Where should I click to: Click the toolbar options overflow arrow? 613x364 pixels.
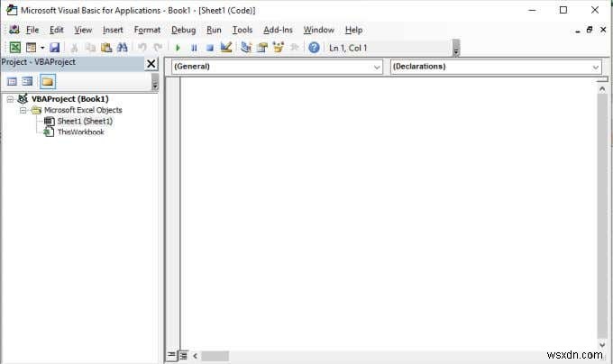point(456,48)
